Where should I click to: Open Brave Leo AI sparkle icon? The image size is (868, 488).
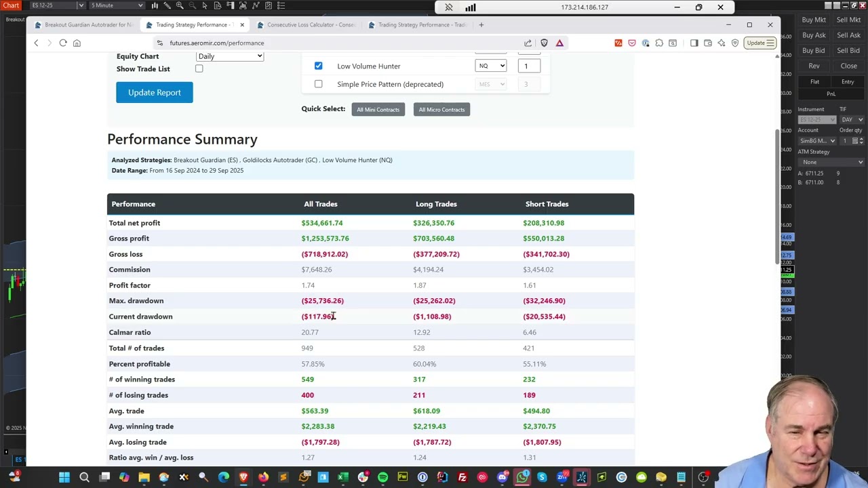[722, 43]
